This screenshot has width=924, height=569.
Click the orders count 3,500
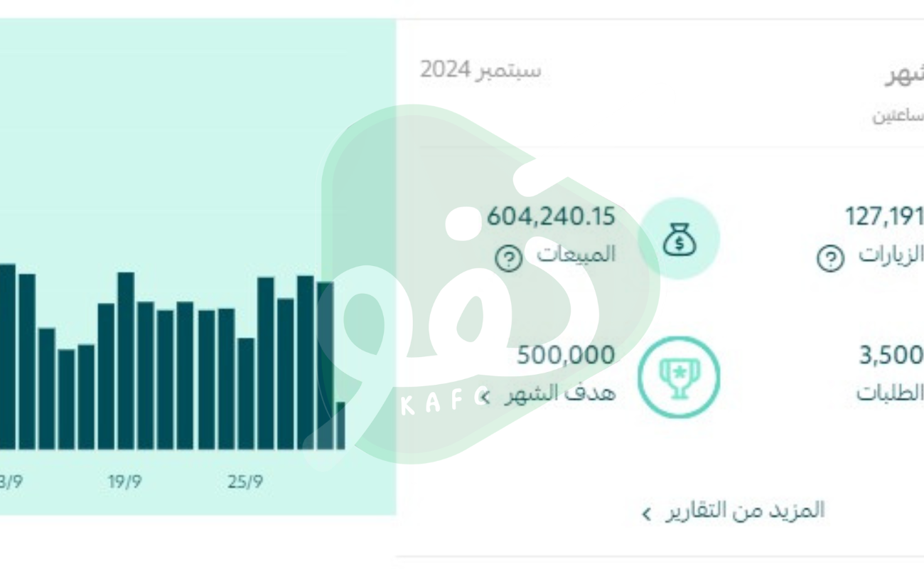click(891, 355)
